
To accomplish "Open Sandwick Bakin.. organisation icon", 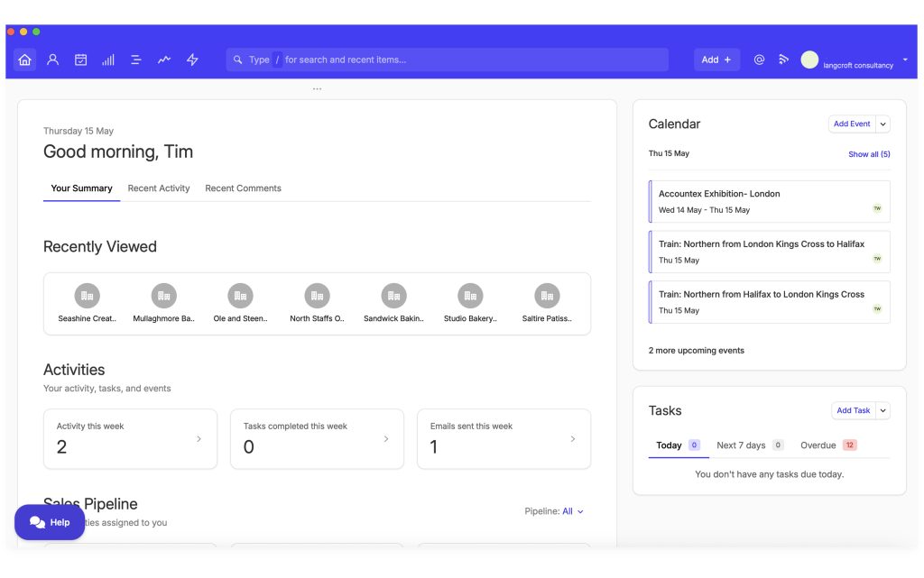I will click(393, 296).
